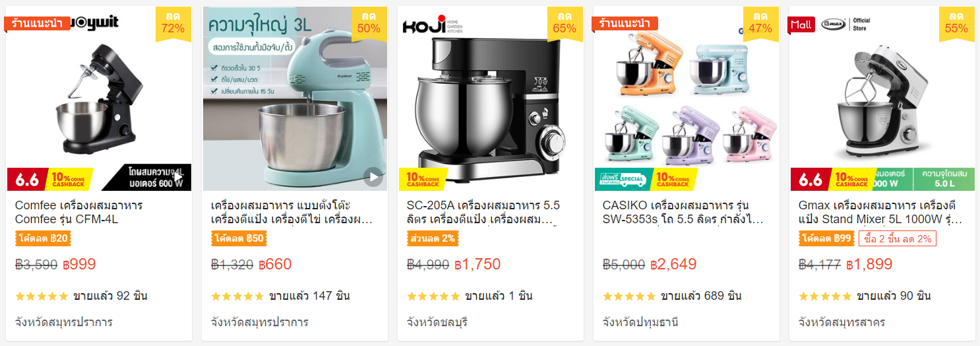Viewport: 980px width, 346px height.
Task: Click the 65% discount badge on the KOJI product
Action: coord(565,22)
